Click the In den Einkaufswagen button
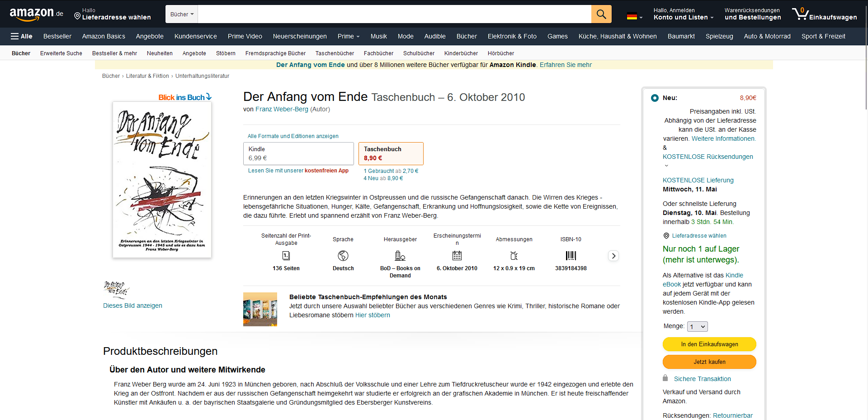This screenshot has width=868, height=420. pyautogui.click(x=709, y=344)
